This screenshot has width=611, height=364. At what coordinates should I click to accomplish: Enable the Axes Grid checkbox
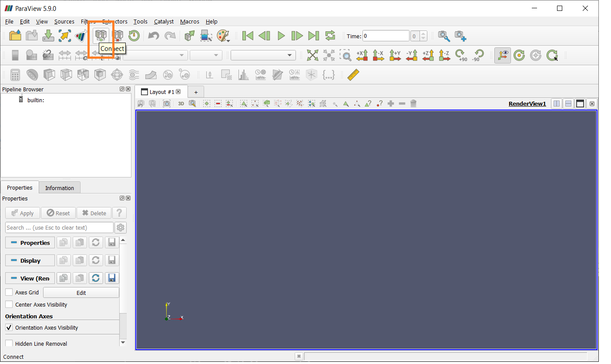tap(9, 292)
